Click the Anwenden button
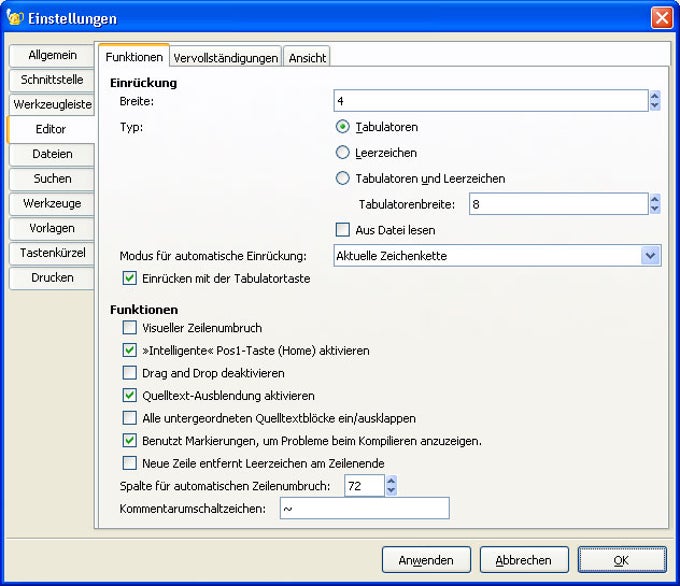This screenshot has width=680, height=586. pyautogui.click(x=426, y=560)
